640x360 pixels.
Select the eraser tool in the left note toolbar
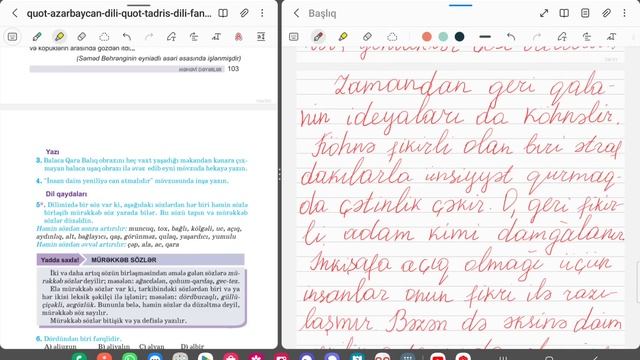pyautogui.click(x=82, y=37)
